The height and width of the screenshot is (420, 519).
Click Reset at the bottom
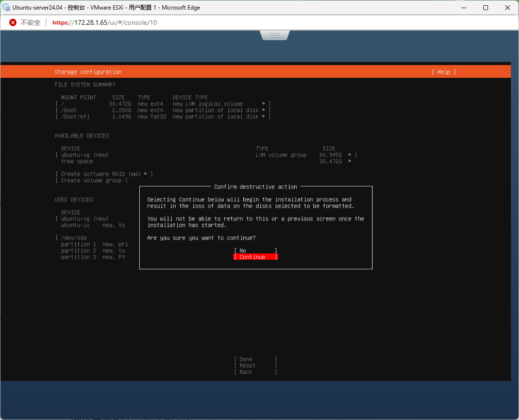(x=255, y=366)
